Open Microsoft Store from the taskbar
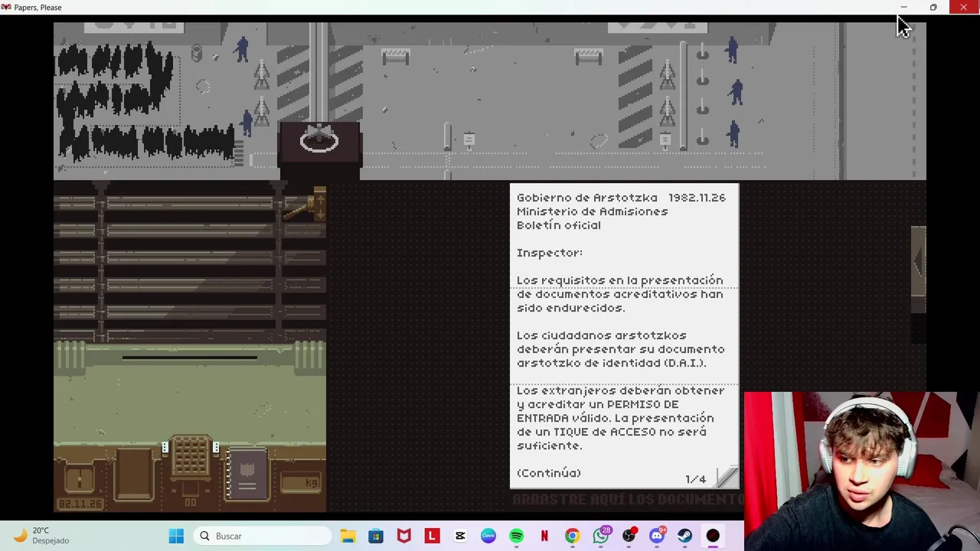Viewport: 980px width, 551px height. click(376, 536)
